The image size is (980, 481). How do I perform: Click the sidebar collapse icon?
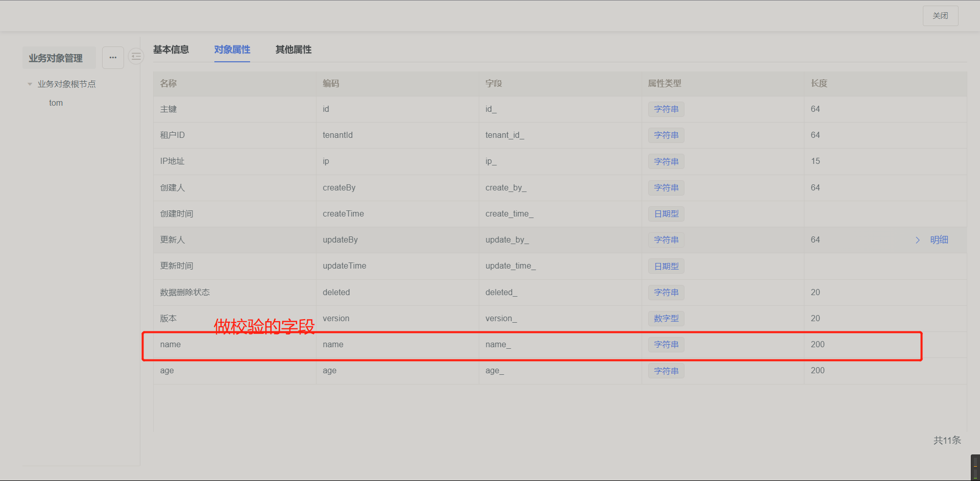click(x=136, y=57)
